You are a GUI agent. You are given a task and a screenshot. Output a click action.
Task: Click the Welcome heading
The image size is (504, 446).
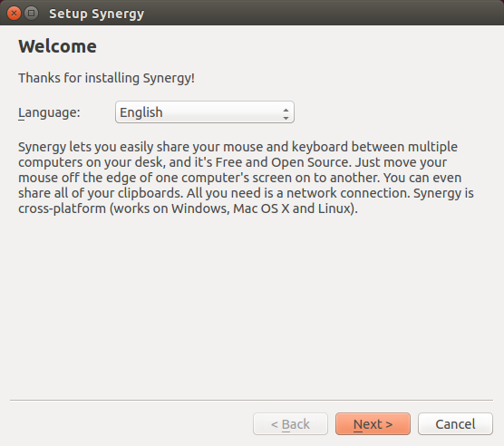pyautogui.click(x=57, y=46)
